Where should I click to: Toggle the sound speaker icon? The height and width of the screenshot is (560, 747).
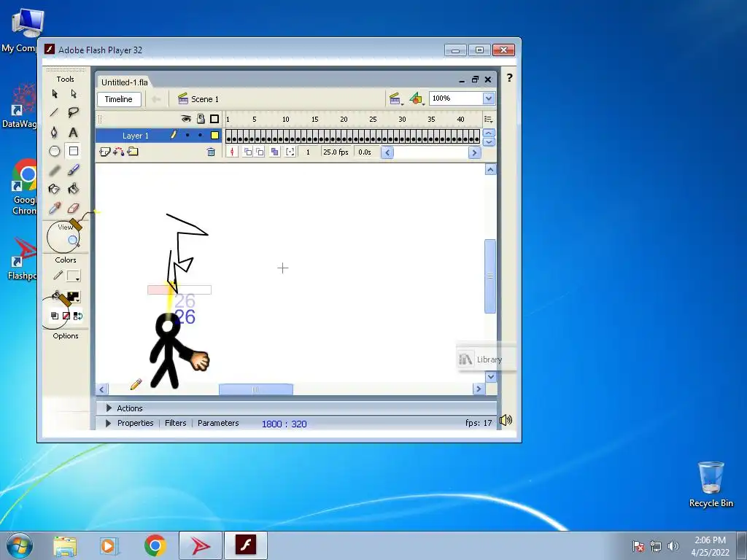(x=506, y=420)
